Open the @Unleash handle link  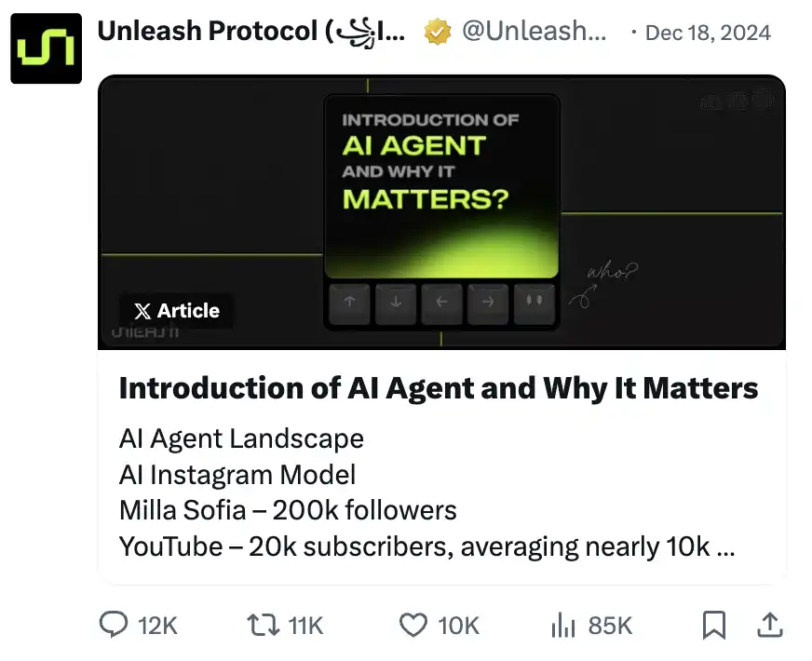tap(534, 33)
